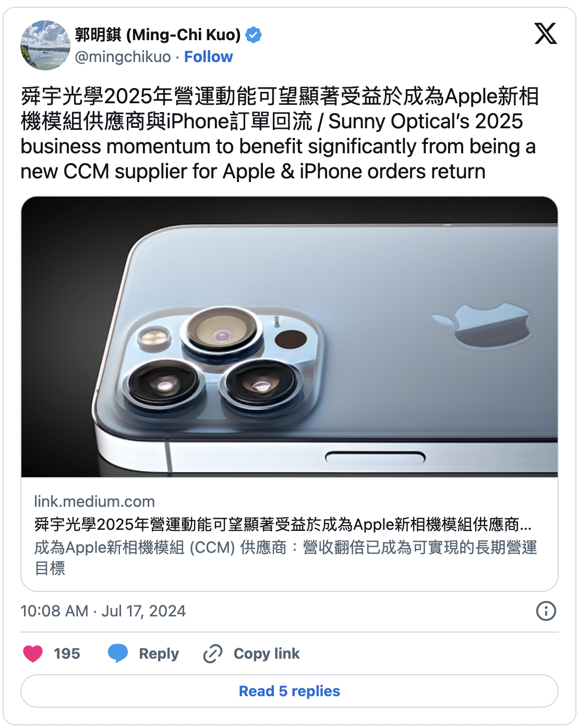The height and width of the screenshot is (728, 578).
Task: Click the blue verified badge
Action: [254, 35]
